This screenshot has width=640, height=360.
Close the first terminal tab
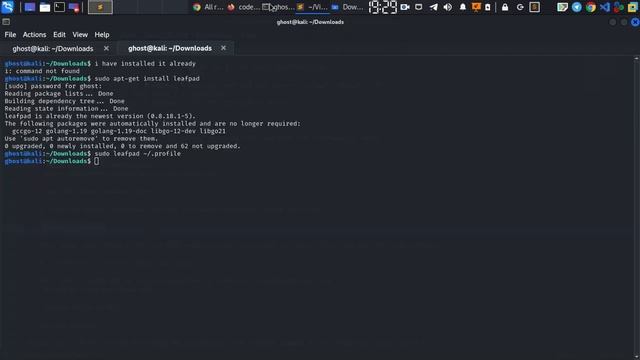coord(106,48)
